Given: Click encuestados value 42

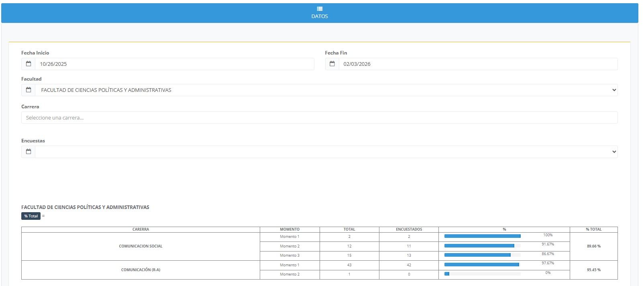Looking at the screenshot, I should (409, 265).
